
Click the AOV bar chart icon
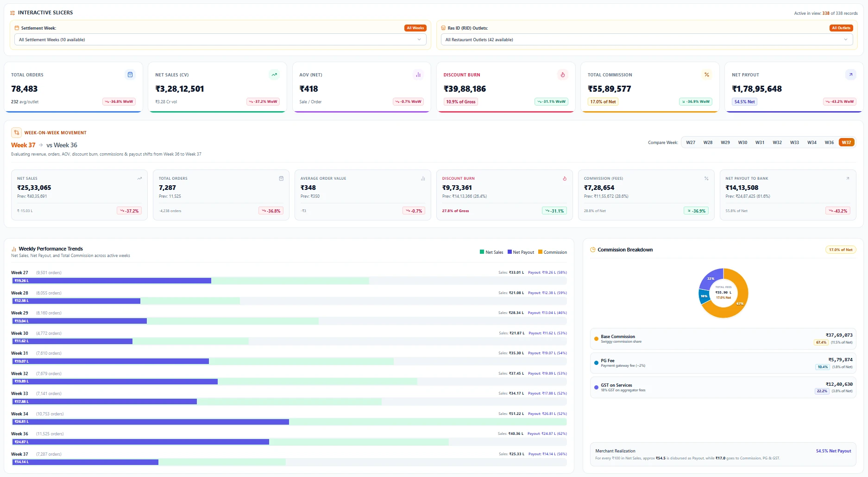tap(418, 75)
